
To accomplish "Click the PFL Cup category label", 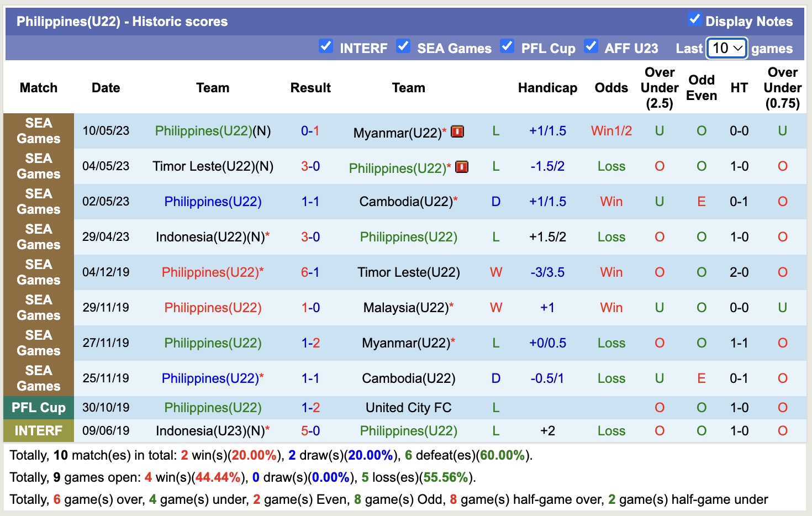I will (38, 408).
